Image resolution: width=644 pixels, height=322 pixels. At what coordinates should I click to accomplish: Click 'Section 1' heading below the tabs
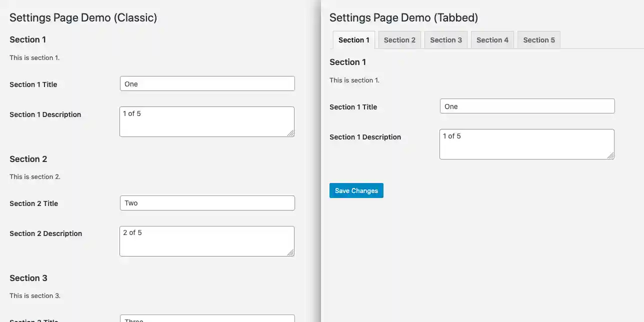click(x=348, y=62)
